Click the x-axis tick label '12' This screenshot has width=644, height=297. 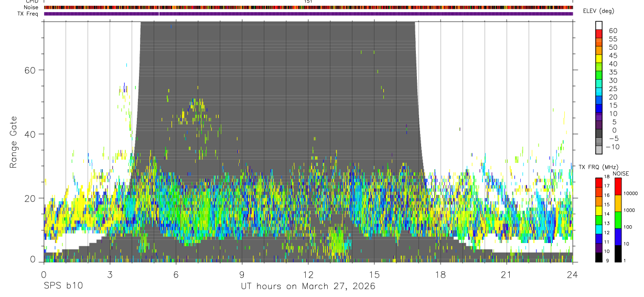click(x=308, y=274)
